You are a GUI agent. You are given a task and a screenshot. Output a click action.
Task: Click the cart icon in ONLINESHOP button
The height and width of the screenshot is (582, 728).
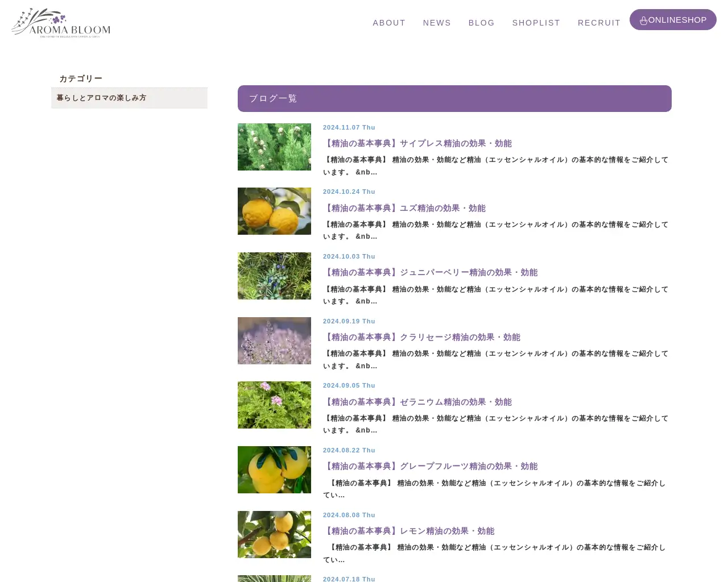[x=643, y=20]
